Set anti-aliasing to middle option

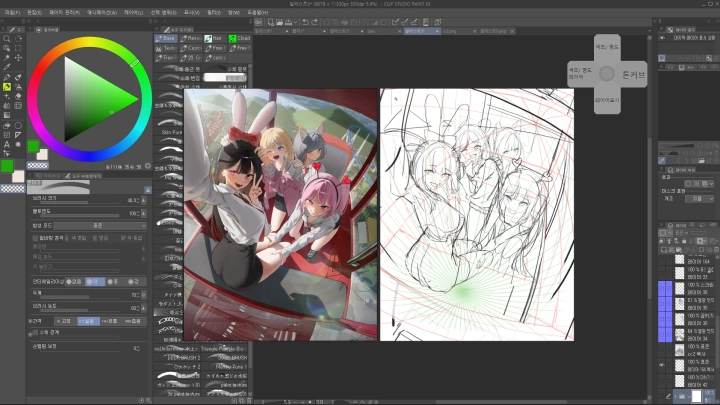(x=115, y=281)
